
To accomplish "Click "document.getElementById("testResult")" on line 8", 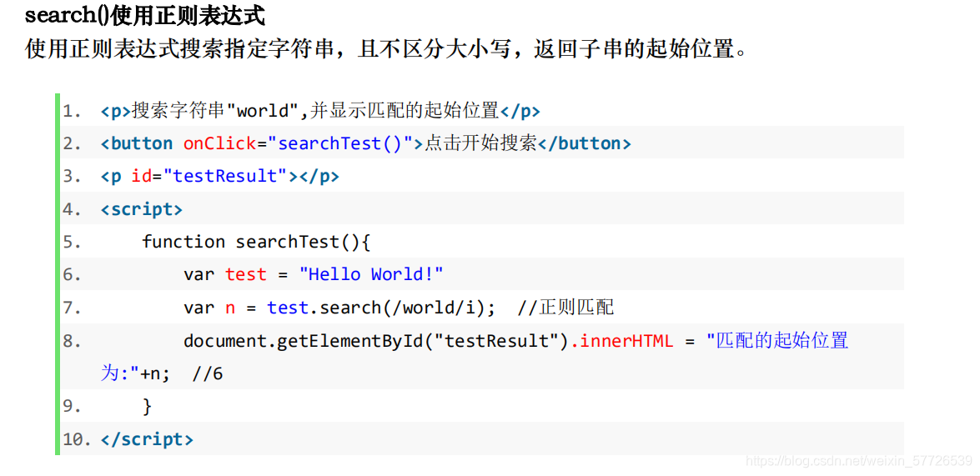I will click(377, 341).
